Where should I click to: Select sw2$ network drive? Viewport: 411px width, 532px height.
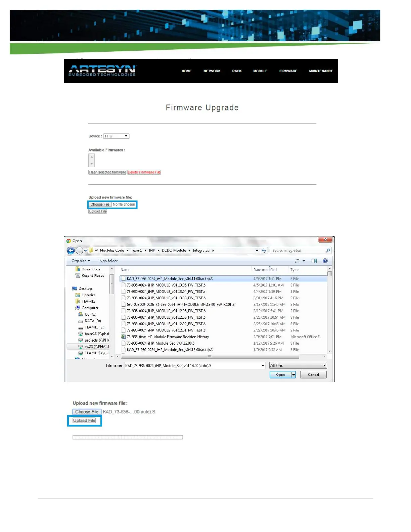pyautogui.click(x=93, y=347)
